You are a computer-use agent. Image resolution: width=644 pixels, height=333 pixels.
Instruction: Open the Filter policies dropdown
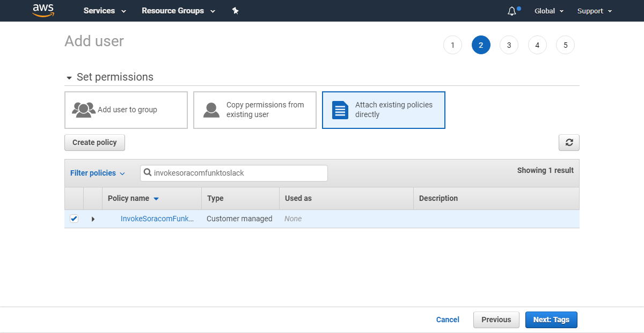coord(97,173)
